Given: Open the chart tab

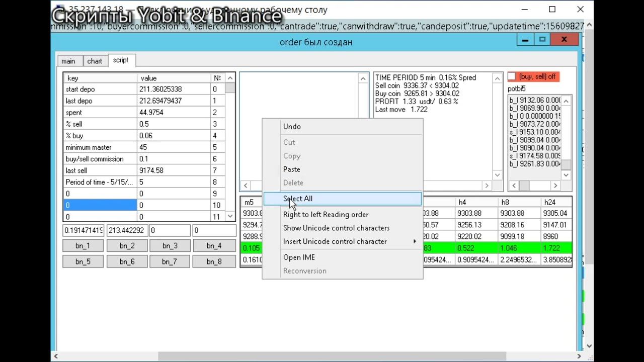Looking at the screenshot, I should pos(95,61).
